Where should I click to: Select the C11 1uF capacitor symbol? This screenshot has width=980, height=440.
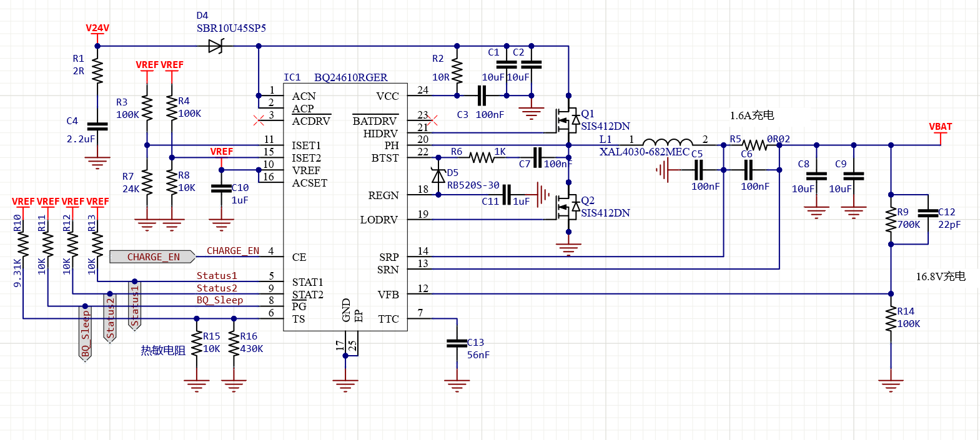click(x=507, y=195)
